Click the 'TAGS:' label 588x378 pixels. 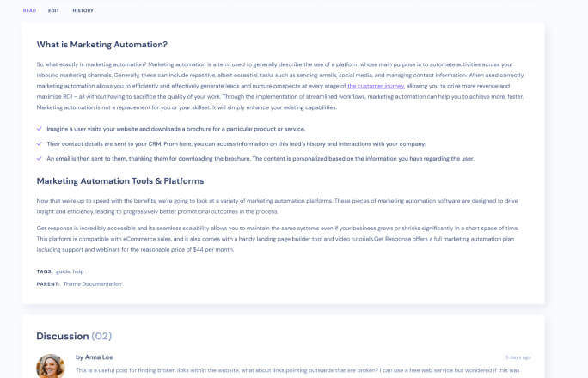(45, 271)
